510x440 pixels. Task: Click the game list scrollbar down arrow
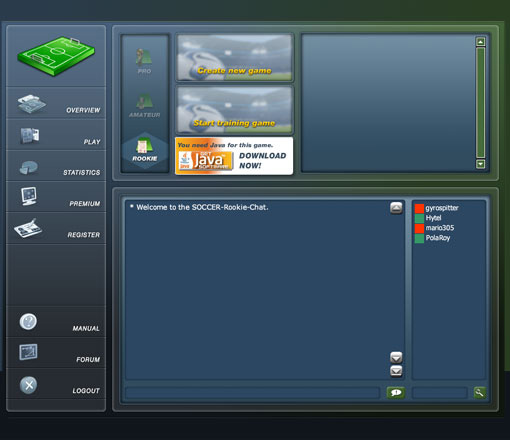480,164
